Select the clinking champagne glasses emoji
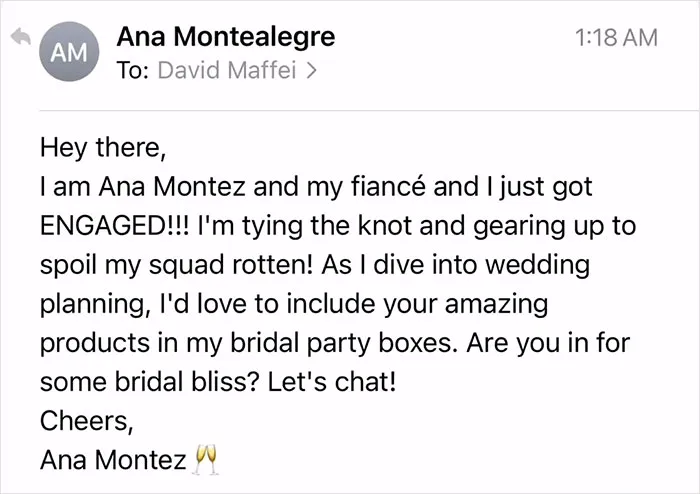700x494 pixels. click(x=206, y=459)
